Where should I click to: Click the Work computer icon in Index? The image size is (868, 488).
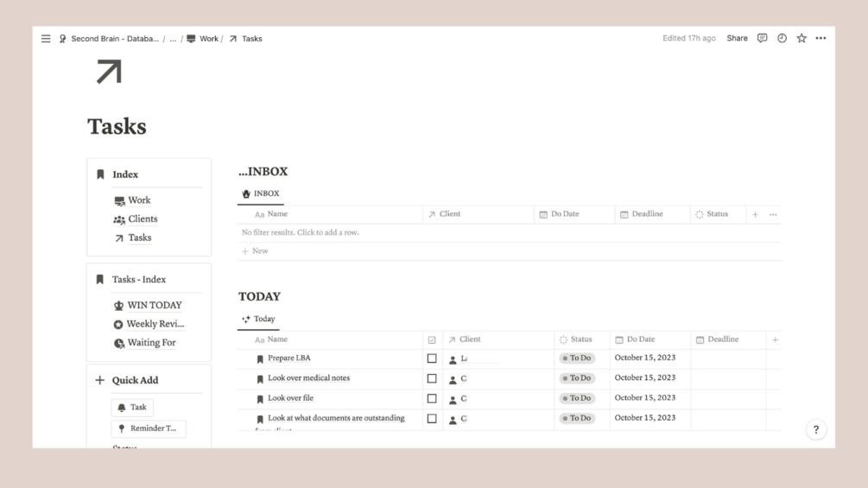coord(119,201)
